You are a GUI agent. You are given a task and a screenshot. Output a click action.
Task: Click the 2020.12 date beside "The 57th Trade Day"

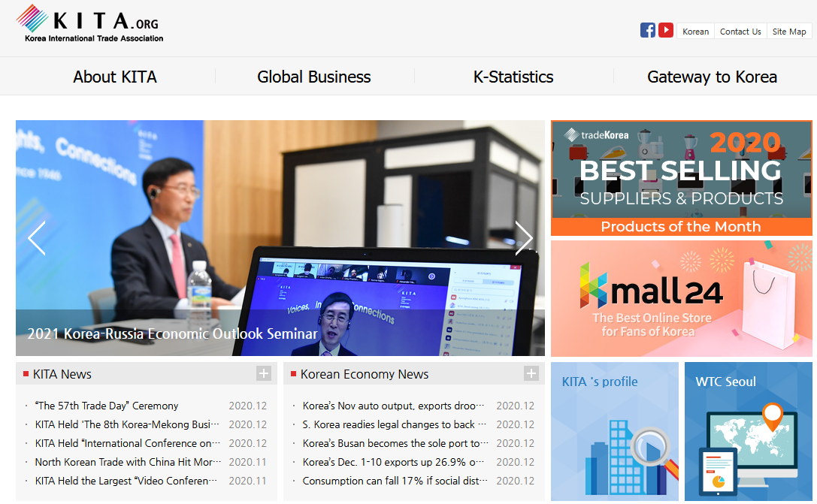pos(247,406)
